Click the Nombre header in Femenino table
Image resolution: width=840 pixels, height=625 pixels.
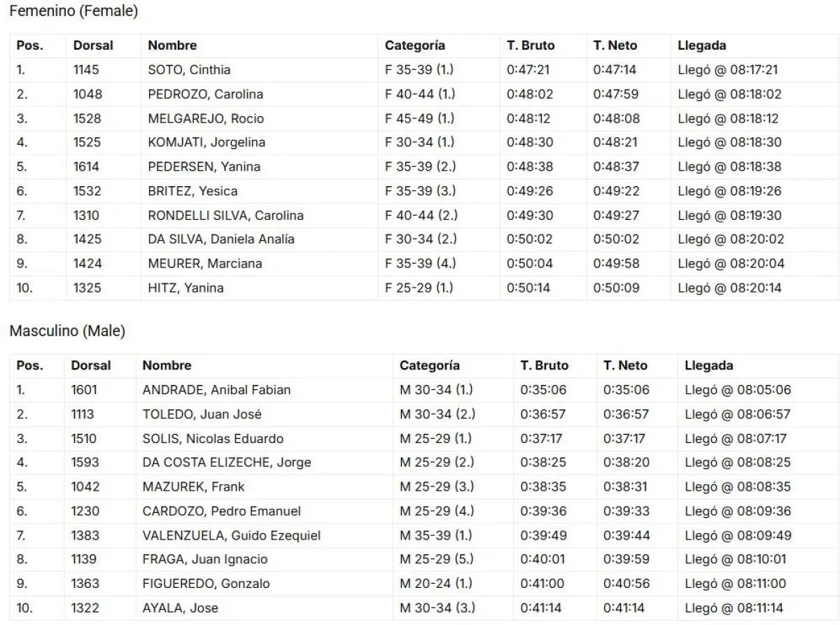[x=172, y=45]
